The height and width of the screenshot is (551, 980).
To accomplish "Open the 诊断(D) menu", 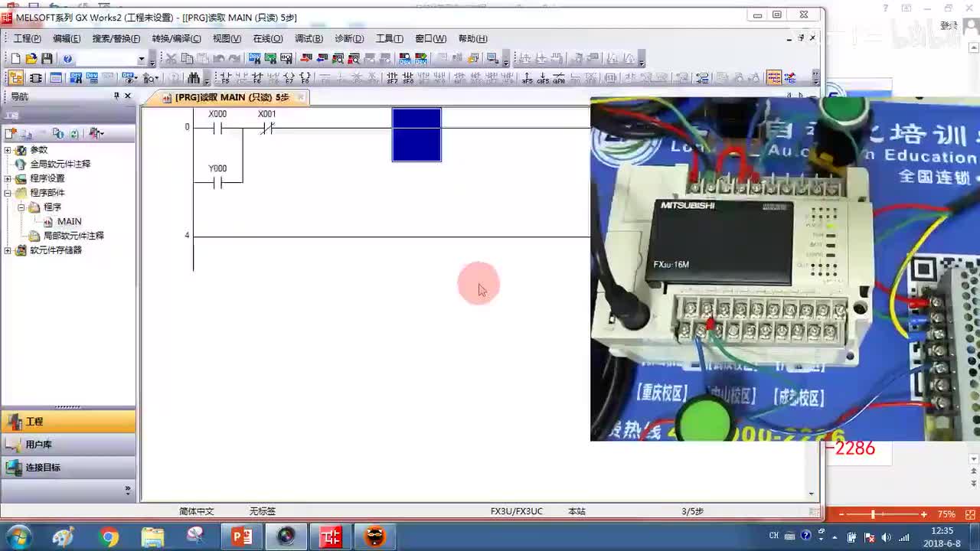I will tap(349, 38).
